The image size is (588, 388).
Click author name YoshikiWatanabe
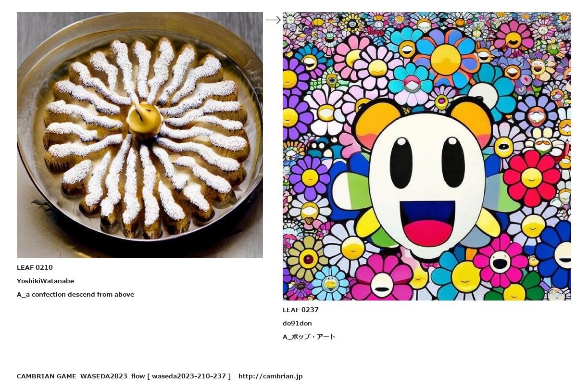(45, 281)
